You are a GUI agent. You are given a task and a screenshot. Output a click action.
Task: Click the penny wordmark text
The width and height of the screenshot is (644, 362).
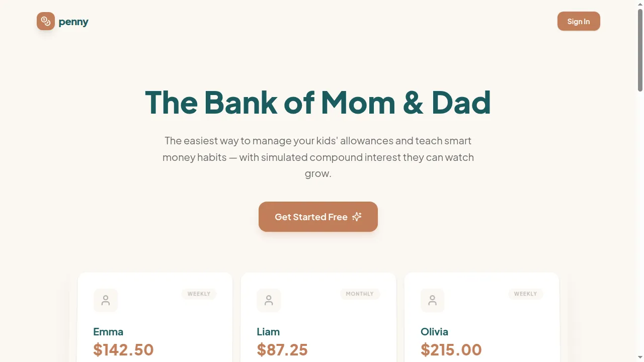pos(73,22)
